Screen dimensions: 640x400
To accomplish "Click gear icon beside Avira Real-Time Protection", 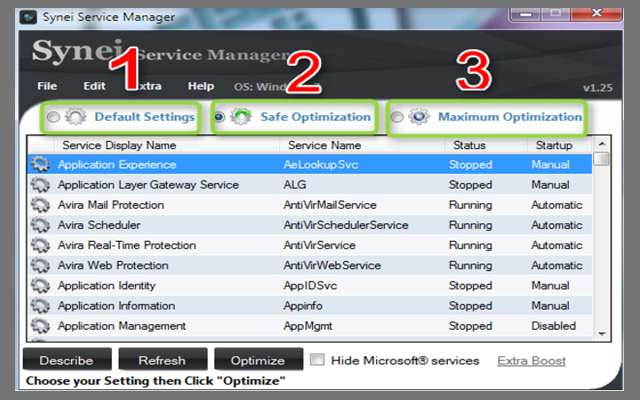I will [x=40, y=245].
